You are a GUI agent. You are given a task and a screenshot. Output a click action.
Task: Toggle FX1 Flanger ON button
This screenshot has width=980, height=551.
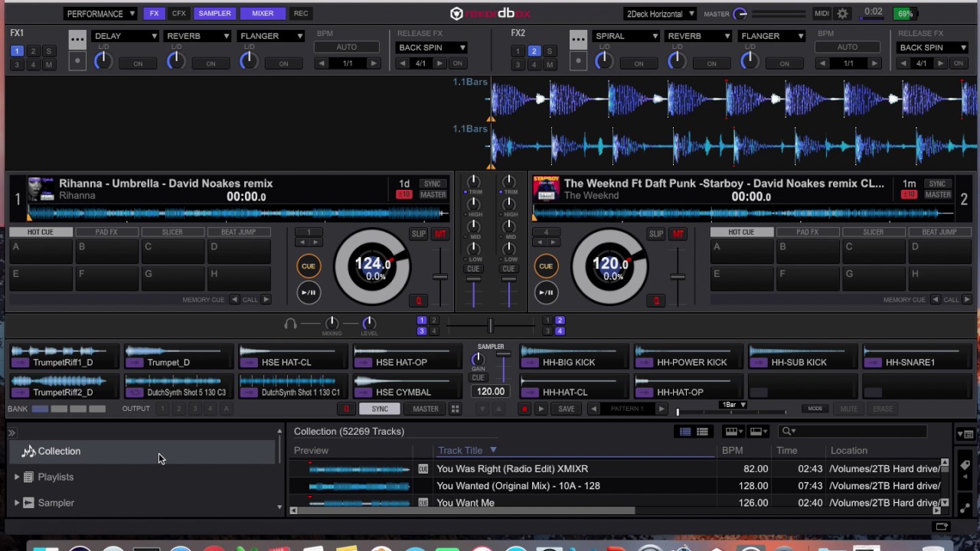283,64
